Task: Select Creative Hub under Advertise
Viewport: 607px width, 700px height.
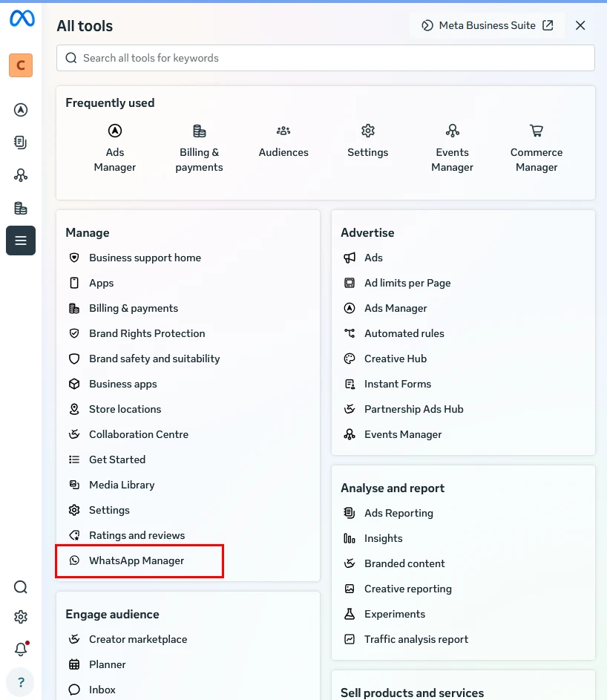Action: pos(395,359)
